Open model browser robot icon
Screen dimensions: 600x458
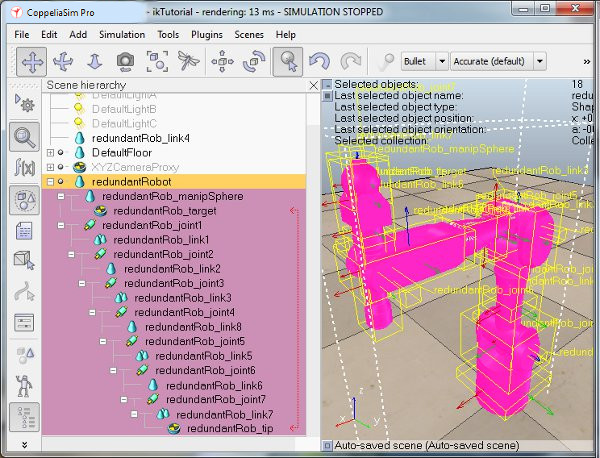[x=24, y=385]
